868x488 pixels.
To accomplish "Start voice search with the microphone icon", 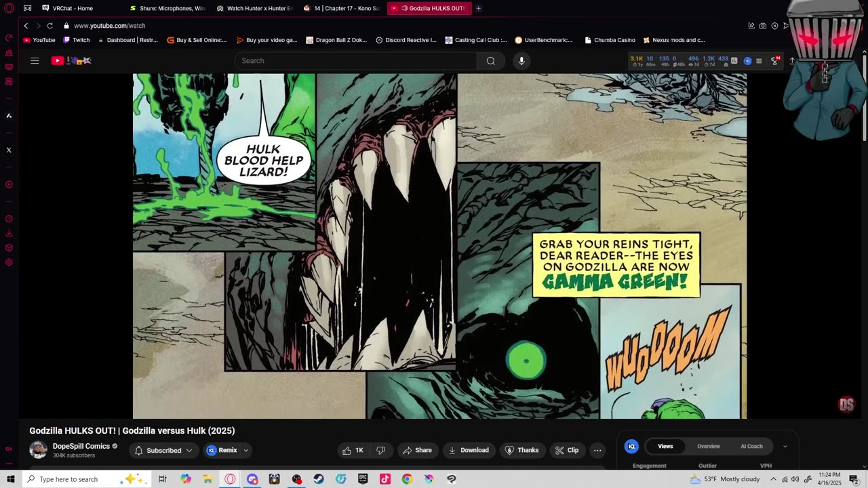I will click(521, 61).
